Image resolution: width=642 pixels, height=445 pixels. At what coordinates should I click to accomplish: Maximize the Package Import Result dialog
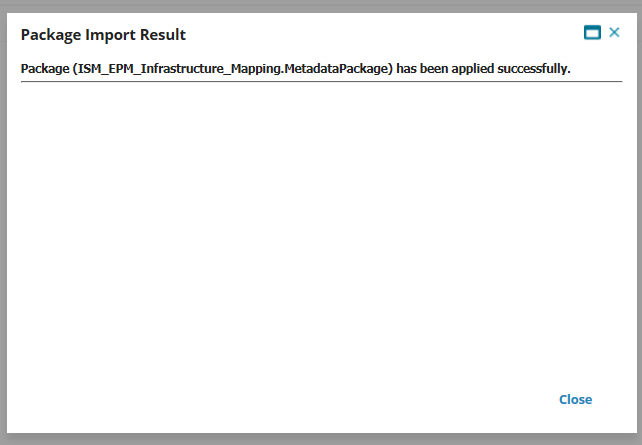click(592, 32)
